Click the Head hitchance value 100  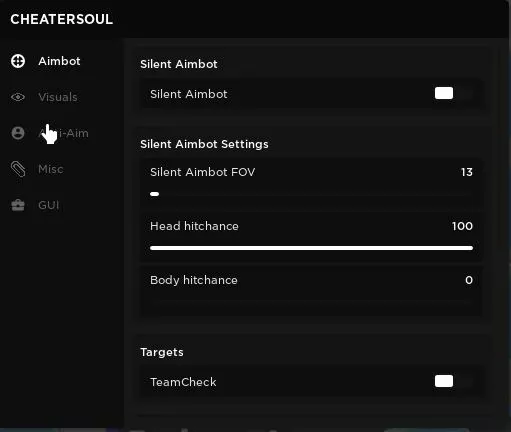pos(462,226)
